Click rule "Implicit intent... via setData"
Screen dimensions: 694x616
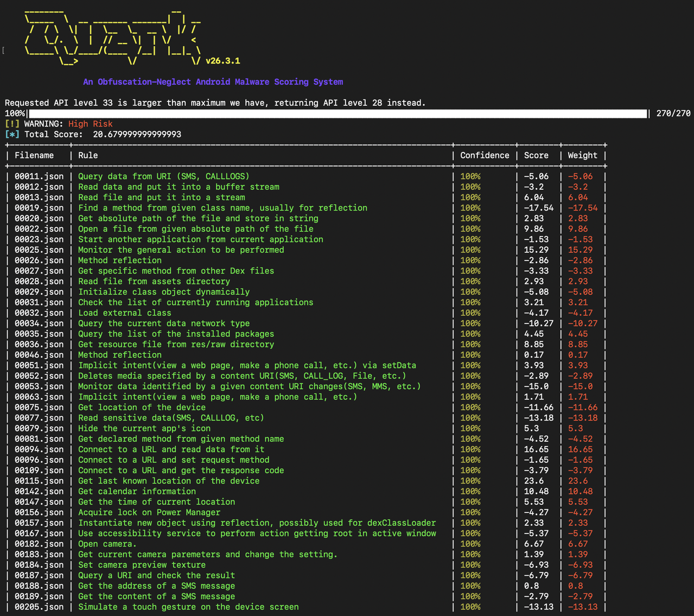click(247, 365)
